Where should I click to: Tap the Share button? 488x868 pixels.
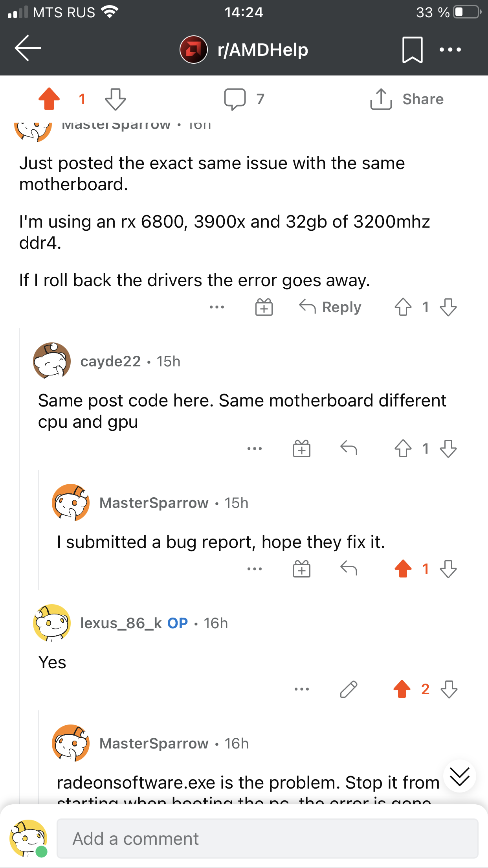[407, 99]
